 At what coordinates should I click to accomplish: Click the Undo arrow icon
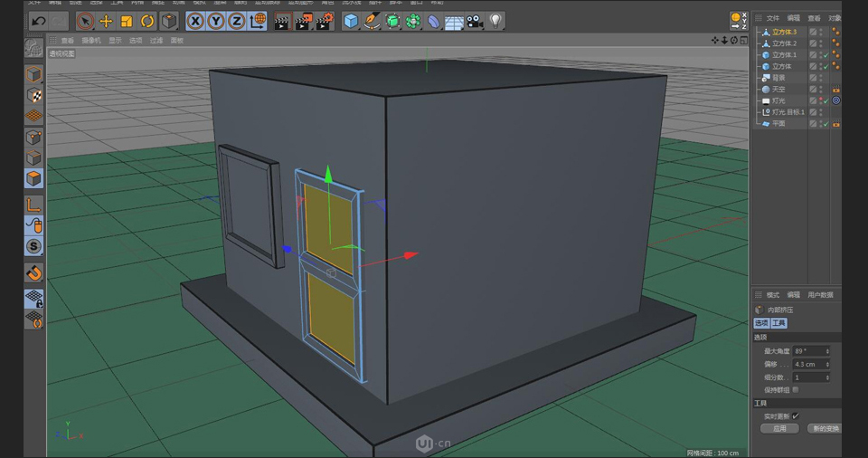pyautogui.click(x=38, y=22)
